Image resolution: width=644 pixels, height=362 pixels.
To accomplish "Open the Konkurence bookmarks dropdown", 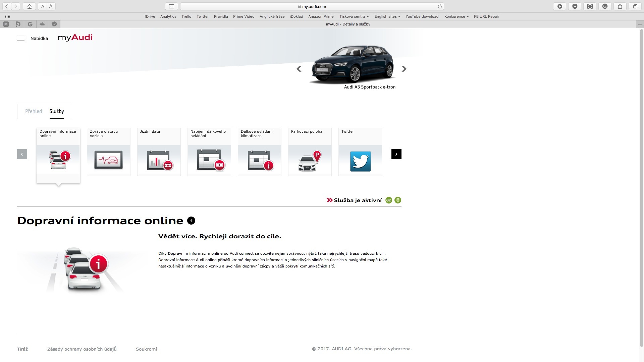I will coord(456,16).
